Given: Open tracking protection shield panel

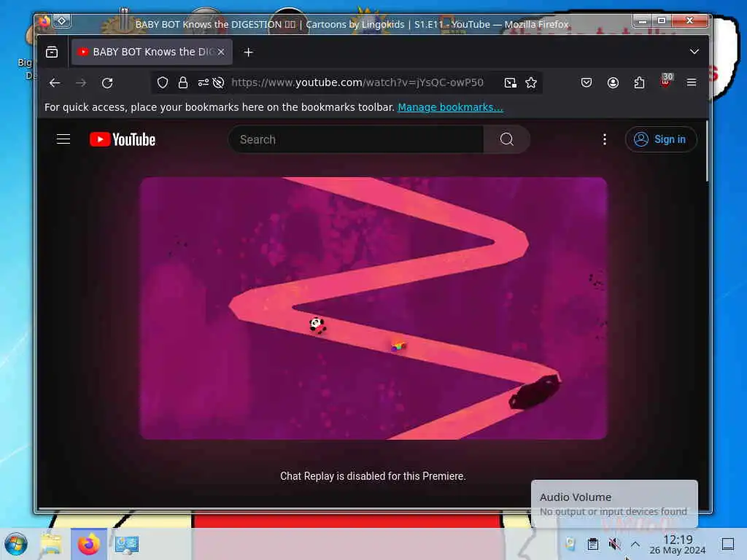Looking at the screenshot, I should 163,83.
